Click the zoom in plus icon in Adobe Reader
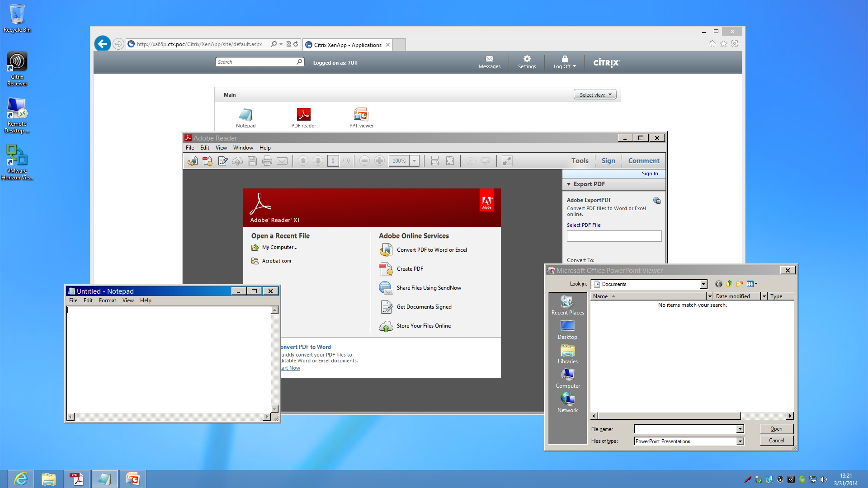The width and height of the screenshot is (868, 488). click(380, 161)
